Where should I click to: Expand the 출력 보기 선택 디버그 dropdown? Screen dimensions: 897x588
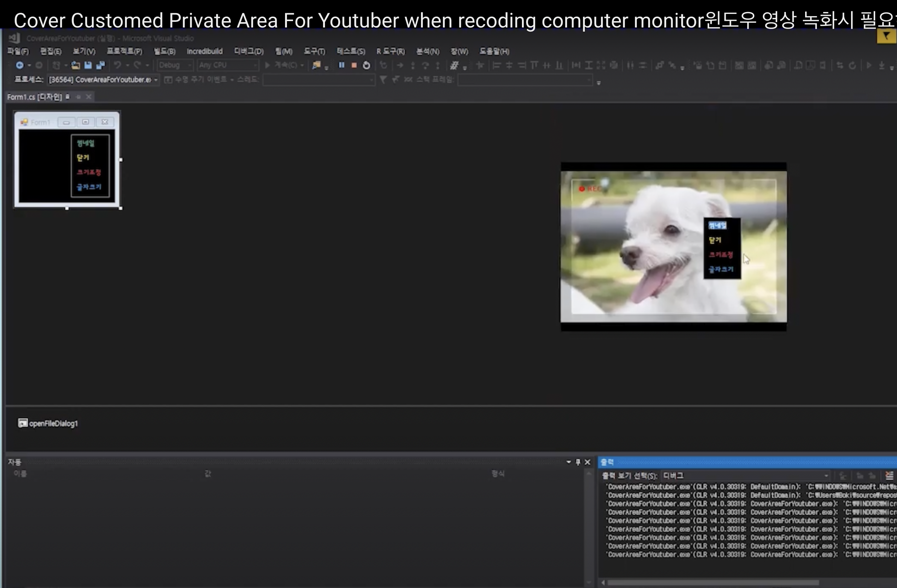[x=825, y=476]
